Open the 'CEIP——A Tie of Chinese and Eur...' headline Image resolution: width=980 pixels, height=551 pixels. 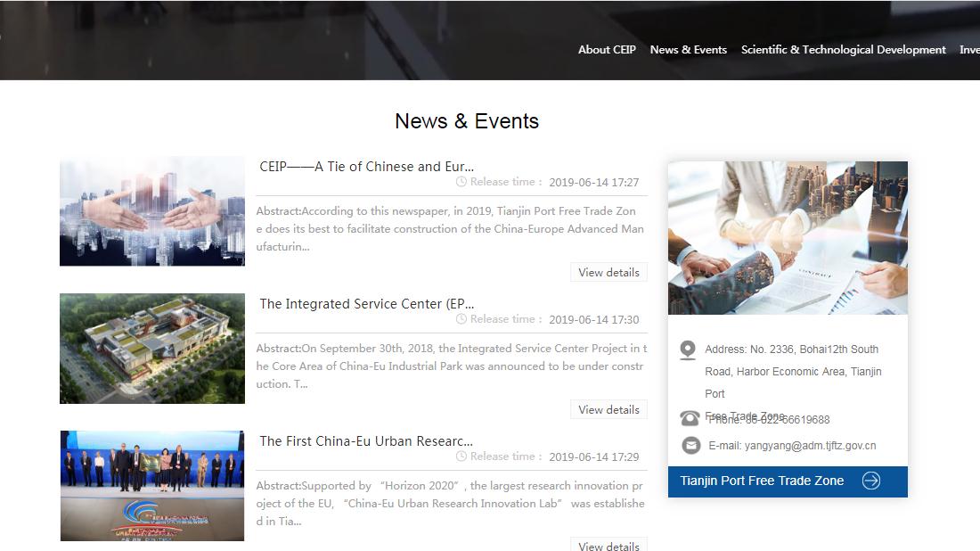click(x=367, y=167)
